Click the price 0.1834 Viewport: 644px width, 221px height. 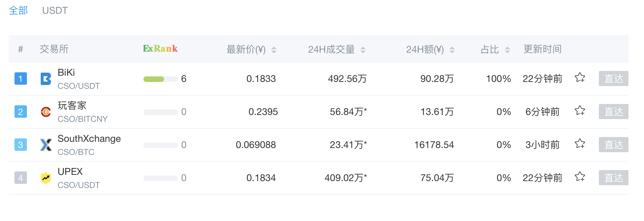tap(261, 178)
